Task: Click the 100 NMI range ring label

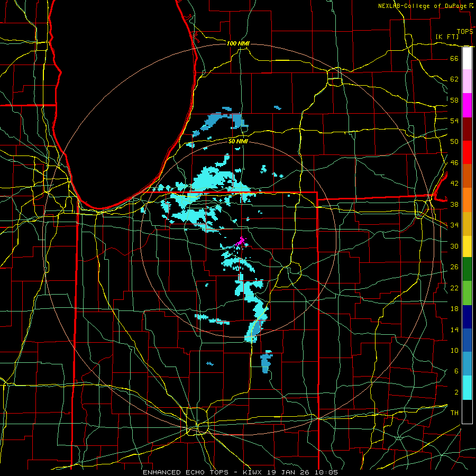Action: click(238, 43)
